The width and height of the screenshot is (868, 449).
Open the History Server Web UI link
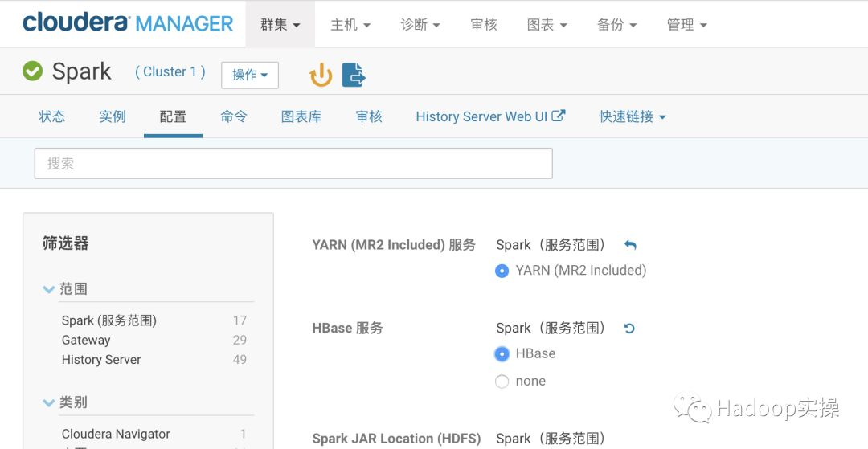(481, 116)
